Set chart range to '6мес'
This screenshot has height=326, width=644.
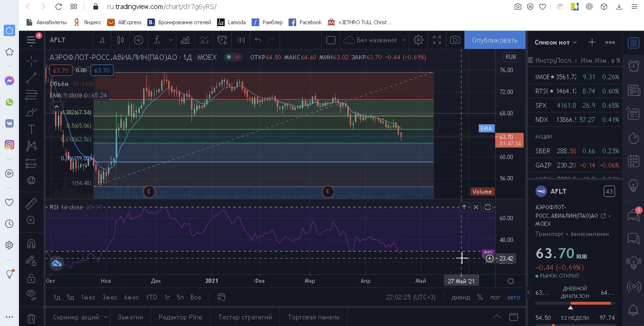point(132,298)
